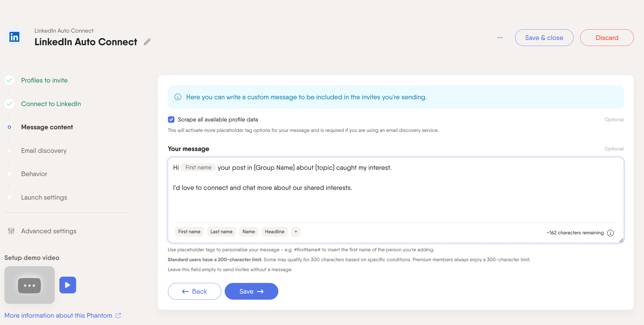
Task: Click the 'Your message' label
Action: (x=188, y=149)
